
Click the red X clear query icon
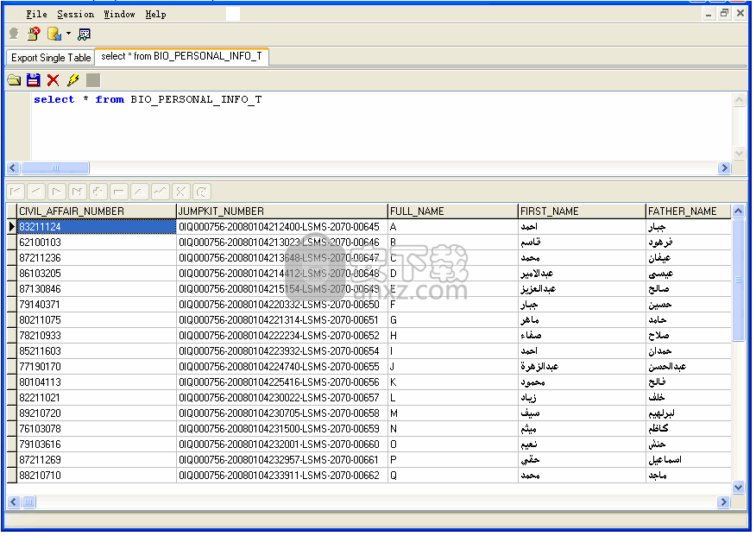(53, 80)
